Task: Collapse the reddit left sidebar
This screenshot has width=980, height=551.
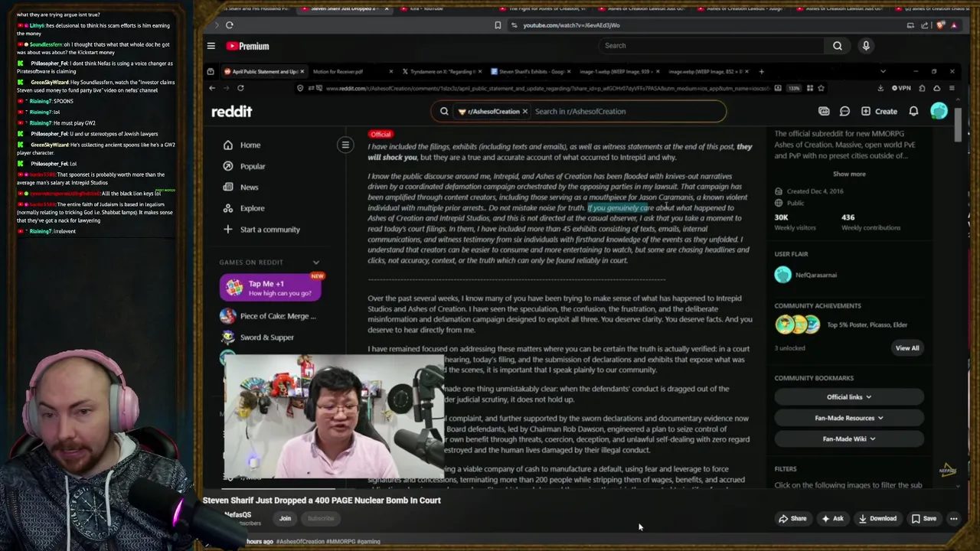Action: point(345,145)
